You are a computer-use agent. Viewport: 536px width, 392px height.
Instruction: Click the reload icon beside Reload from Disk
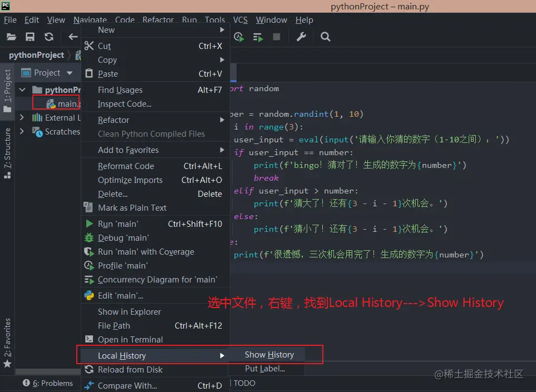point(89,369)
